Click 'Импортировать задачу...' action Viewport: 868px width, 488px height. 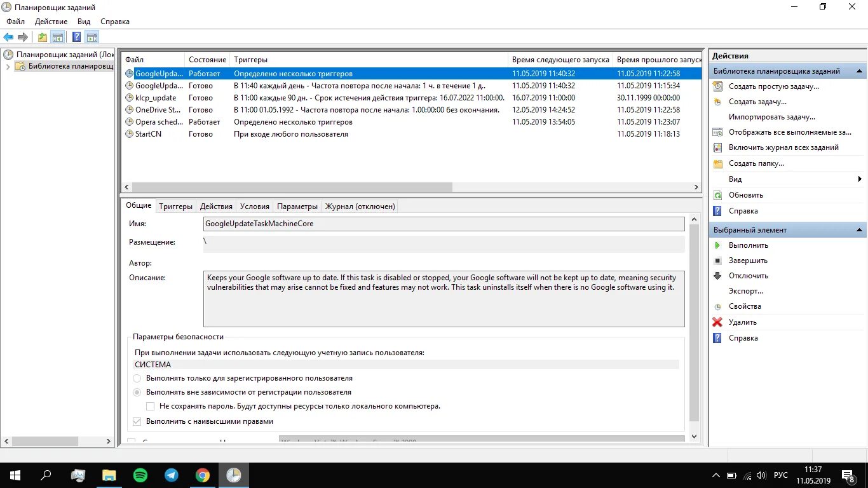tap(771, 117)
